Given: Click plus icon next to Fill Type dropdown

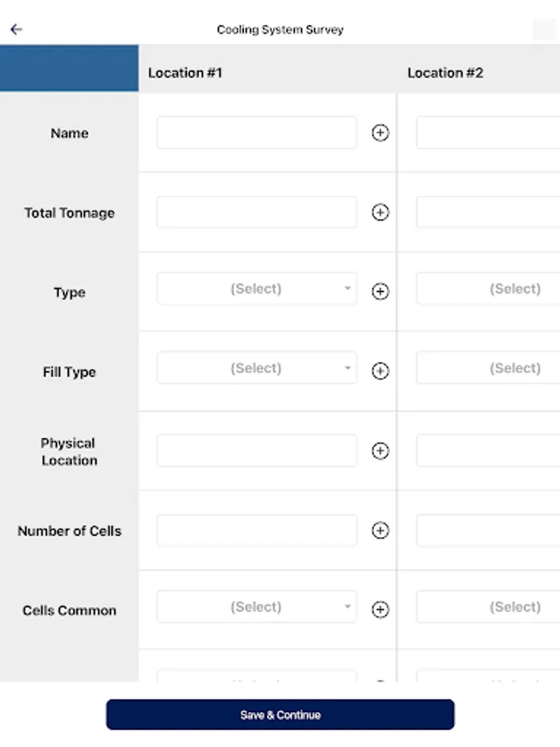Looking at the screenshot, I should coord(380,371).
